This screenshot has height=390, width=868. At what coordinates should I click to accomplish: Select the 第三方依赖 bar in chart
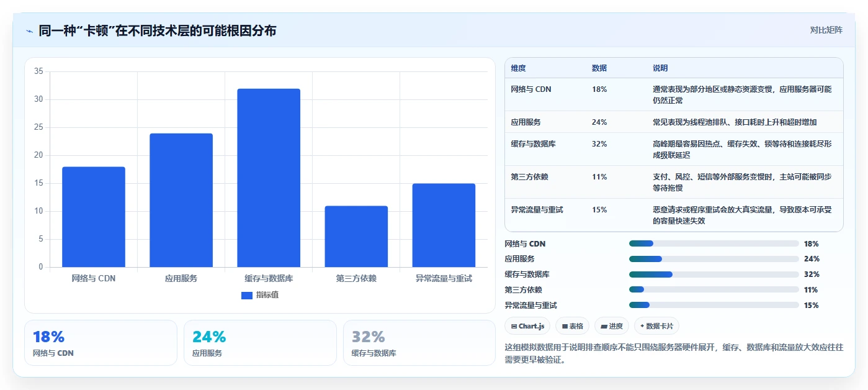point(356,237)
